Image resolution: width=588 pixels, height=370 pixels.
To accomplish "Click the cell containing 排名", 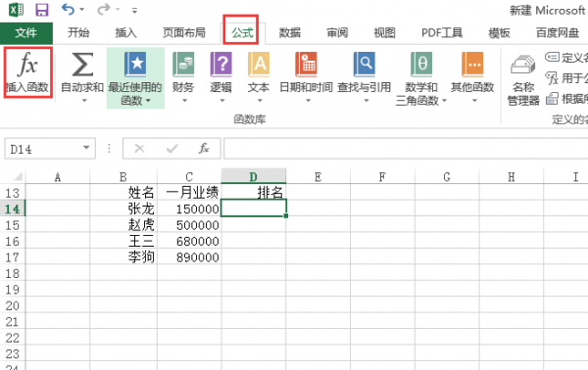I will (254, 193).
